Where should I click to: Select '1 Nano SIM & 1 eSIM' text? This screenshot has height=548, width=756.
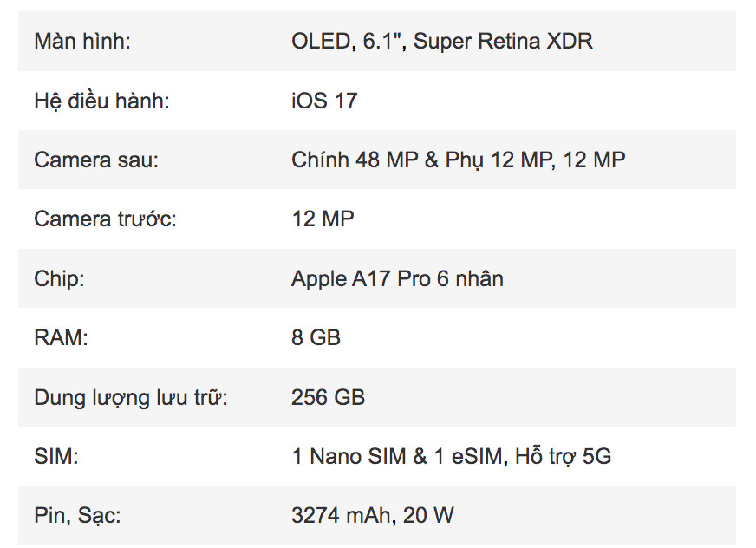(x=398, y=456)
